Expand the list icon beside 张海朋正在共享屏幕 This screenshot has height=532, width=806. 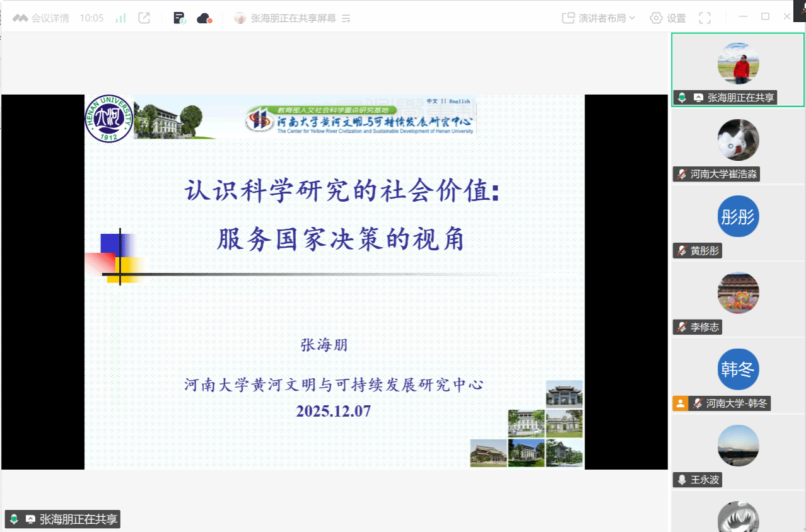[346, 19]
